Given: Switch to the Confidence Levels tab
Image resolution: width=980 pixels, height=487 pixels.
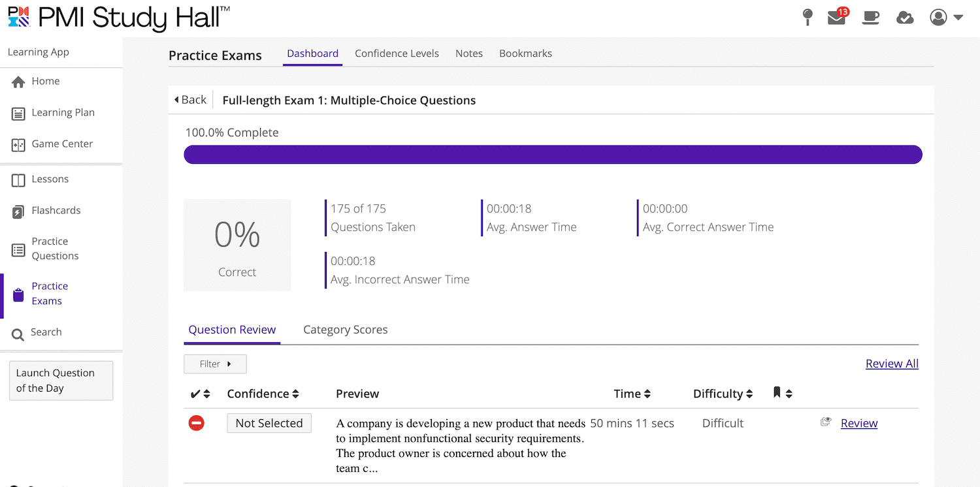Looking at the screenshot, I should pos(397,54).
